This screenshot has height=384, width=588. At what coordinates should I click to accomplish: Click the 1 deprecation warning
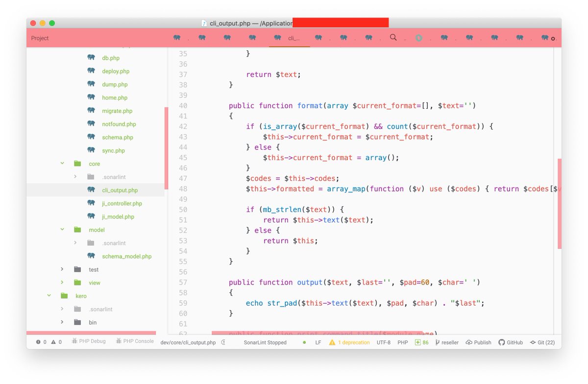[x=349, y=342]
